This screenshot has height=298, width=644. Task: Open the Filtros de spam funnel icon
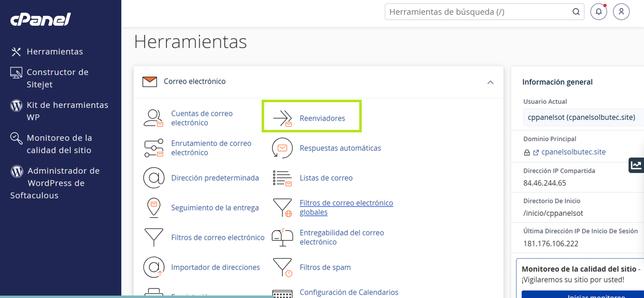click(x=282, y=267)
